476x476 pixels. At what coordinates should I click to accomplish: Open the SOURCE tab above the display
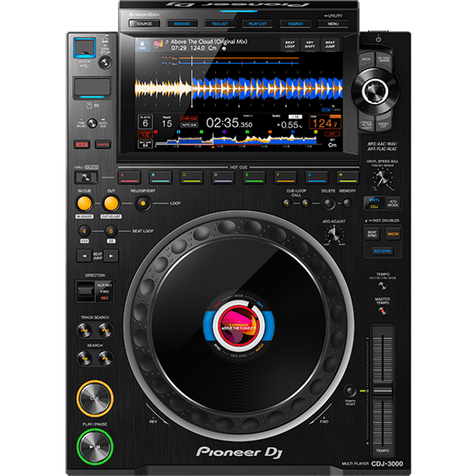pyautogui.click(x=144, y=24)
